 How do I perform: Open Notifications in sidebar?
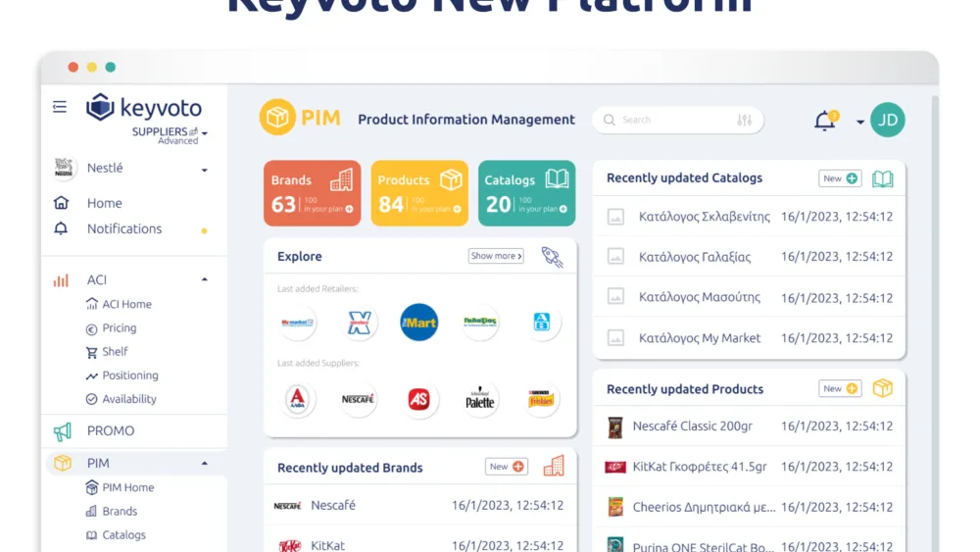coord(123,228)
